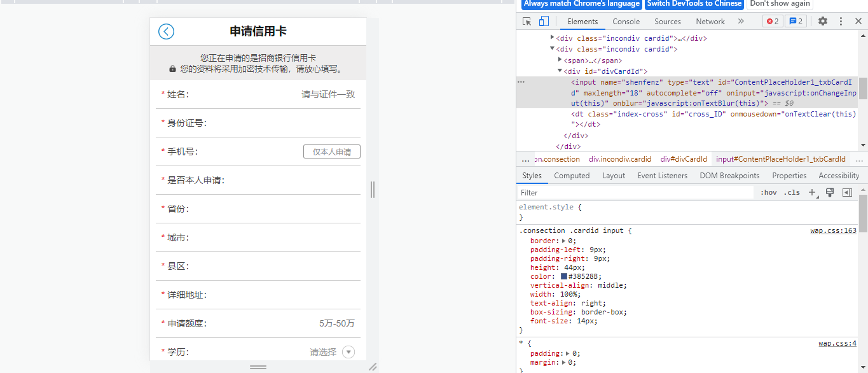Expand the collapsed span element node
Image resolution: width=868 pixels, height=373 pixels.
[x=560, y=60]
